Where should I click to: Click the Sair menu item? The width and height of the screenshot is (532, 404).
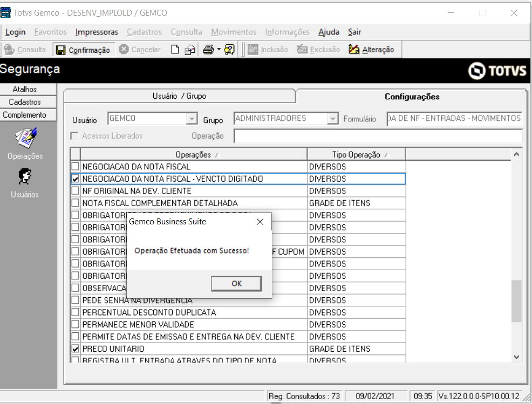[354, 32]
